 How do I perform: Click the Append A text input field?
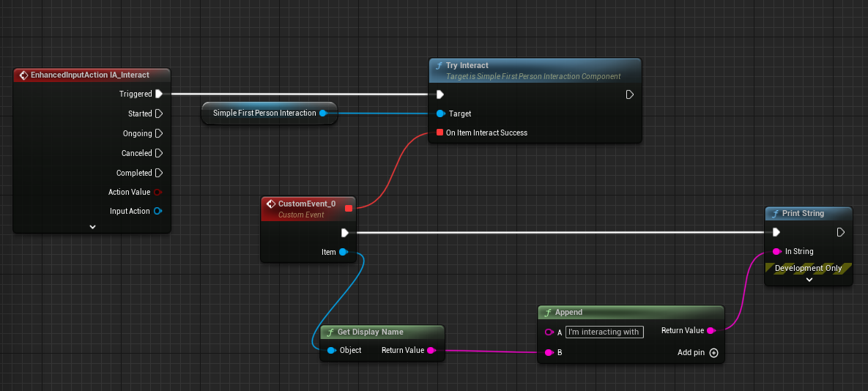pyautogui.click(x=604, y=332)
